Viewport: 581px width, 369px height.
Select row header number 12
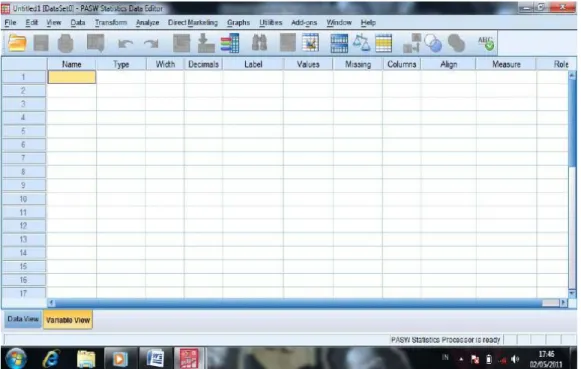[23, 226]
